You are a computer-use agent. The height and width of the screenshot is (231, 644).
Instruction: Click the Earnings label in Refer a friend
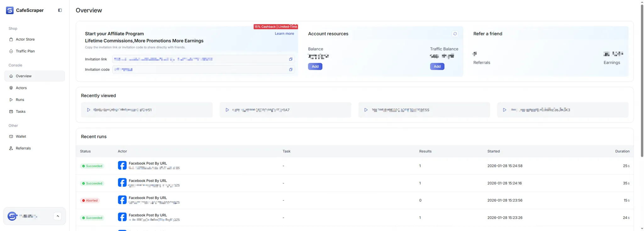(x=612, y=63)
